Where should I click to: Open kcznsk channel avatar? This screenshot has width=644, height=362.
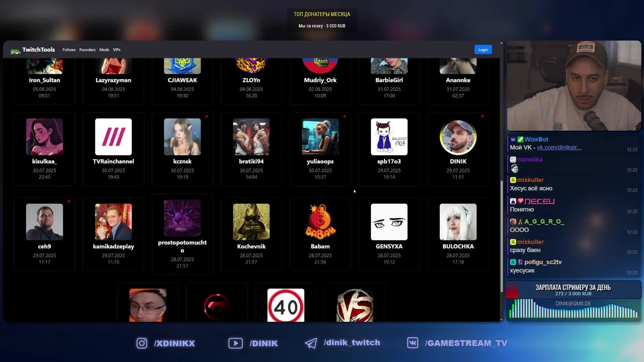pos(182,137)
